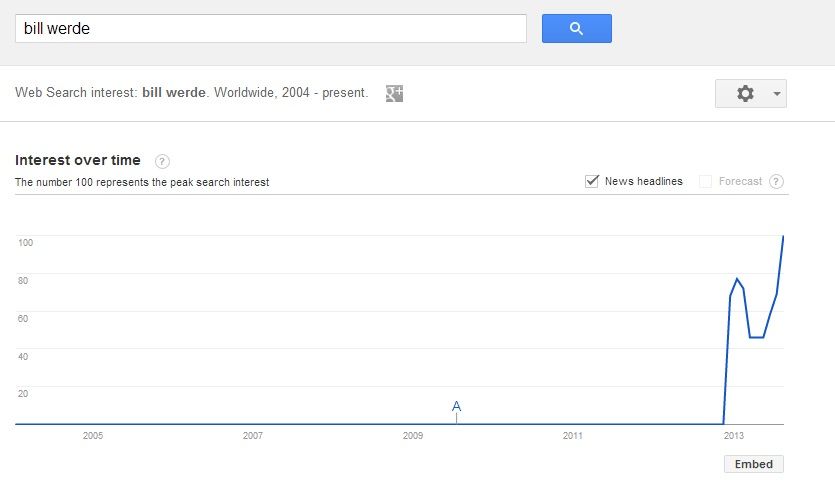Viewport: 835px width, 502px height.
Task: Open settings with the gear icon
Action: (x=745, y=93)
